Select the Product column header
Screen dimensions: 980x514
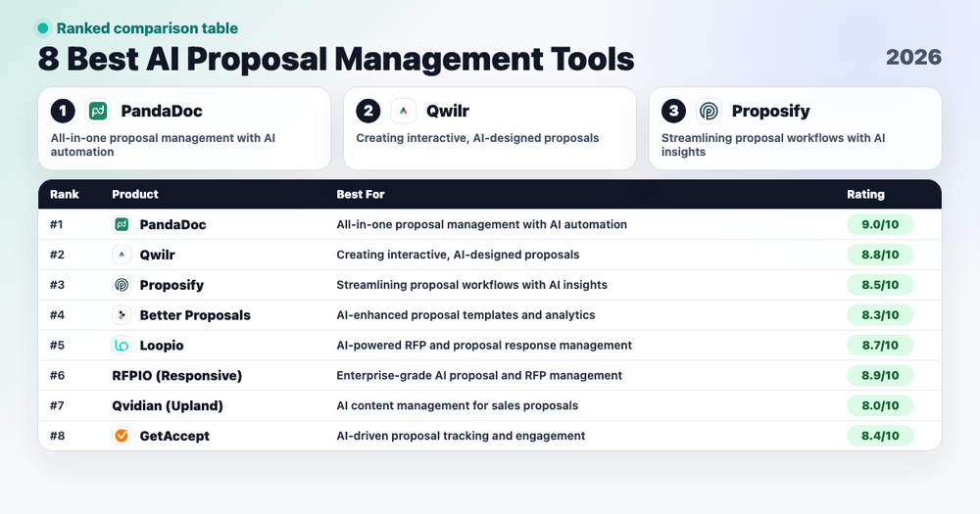[135, 194]
